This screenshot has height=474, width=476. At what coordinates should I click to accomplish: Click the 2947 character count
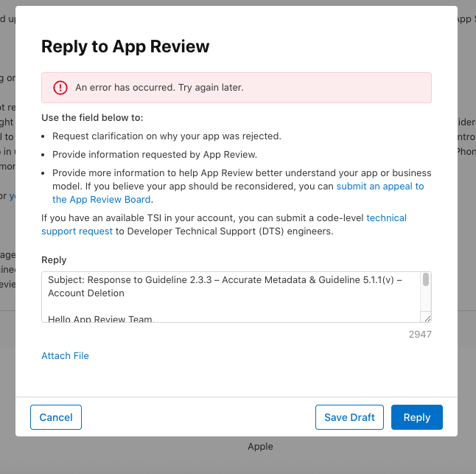419,334
